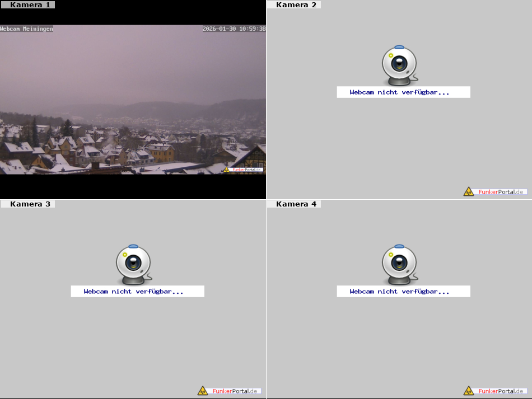Viewport: 532px width, 399px height.
Task: Click the webcam icon in Kamera 3
Action: pyautogui.click(x=133, y=264)
